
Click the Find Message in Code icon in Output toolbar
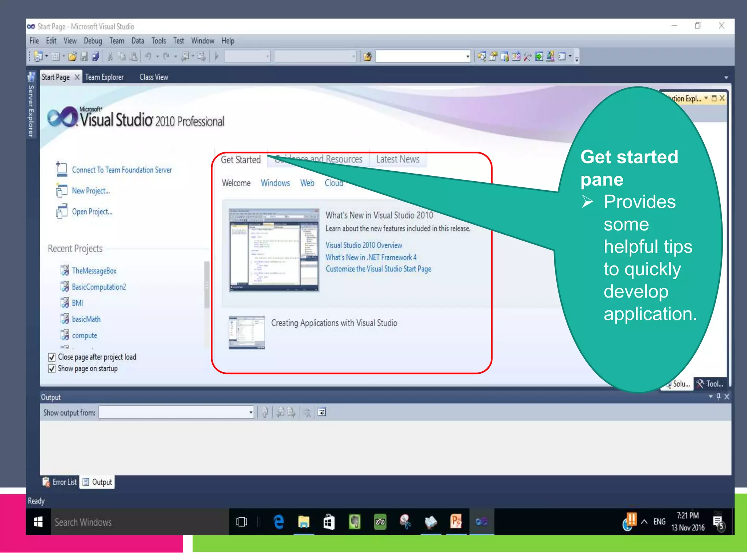[265, 412]
